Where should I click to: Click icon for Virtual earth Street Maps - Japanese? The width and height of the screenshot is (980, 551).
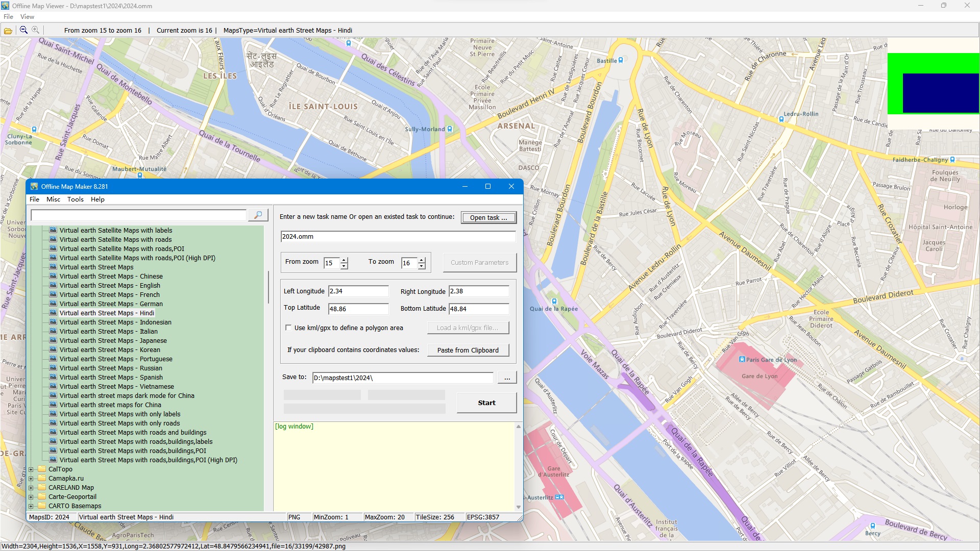point(53,340)
